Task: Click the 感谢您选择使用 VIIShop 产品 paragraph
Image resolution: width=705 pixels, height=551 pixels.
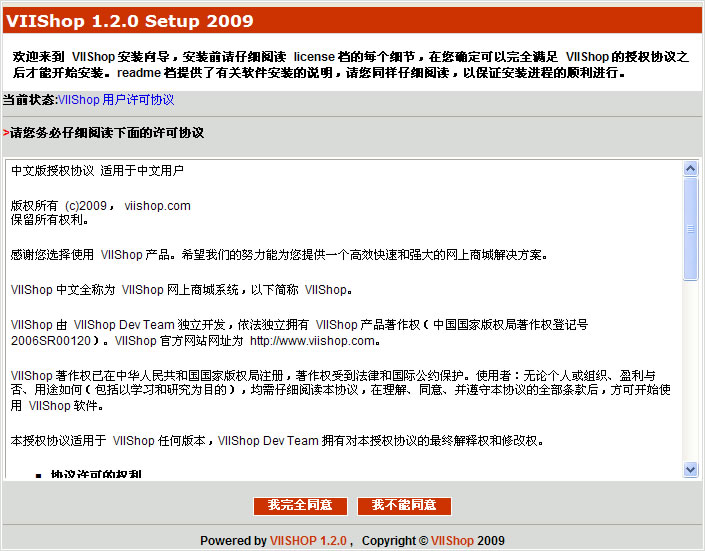Action: tap(279, 255)
